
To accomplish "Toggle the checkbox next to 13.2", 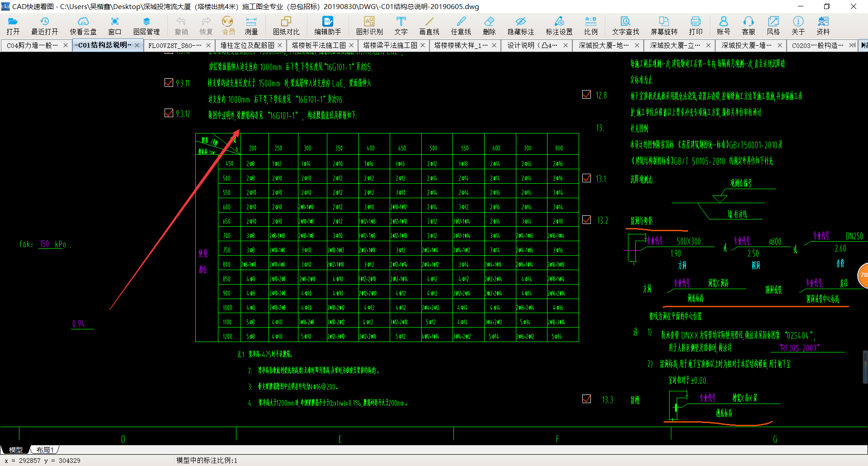I will [587, 219].
